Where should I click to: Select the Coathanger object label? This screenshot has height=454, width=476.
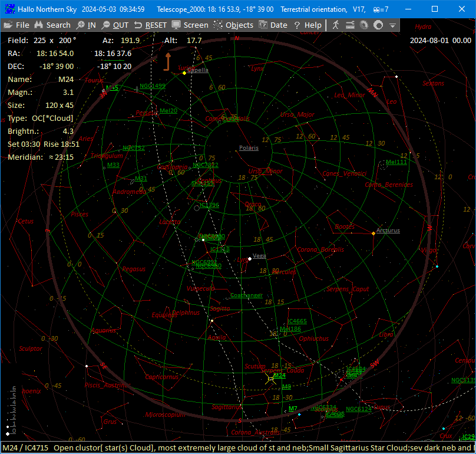click(246, 295)
